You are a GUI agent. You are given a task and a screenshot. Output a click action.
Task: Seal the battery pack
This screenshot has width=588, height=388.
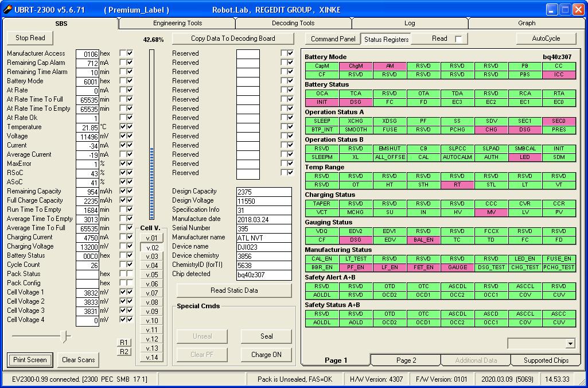266,336
